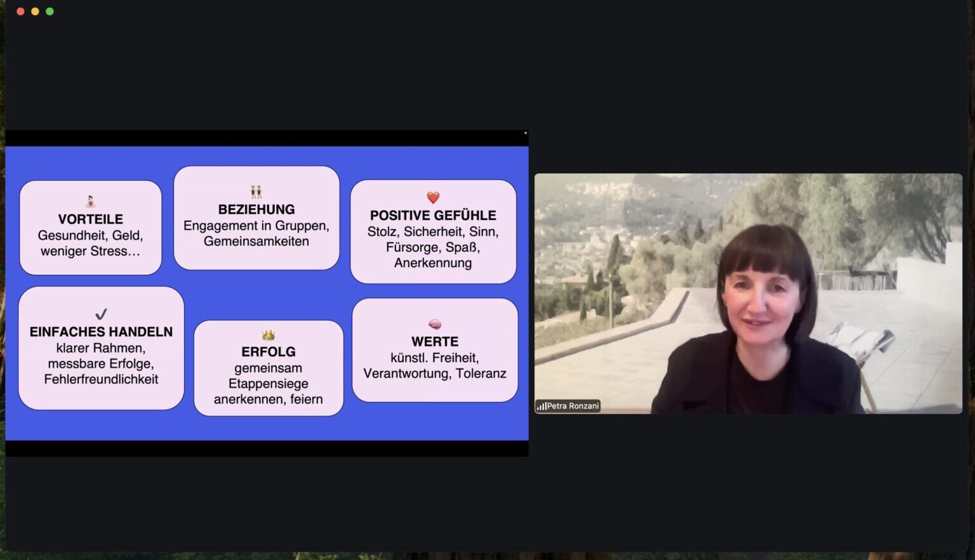The image size is (975, 560).
Task: Click the red heart icon on the slide
Action: (433, 198)
